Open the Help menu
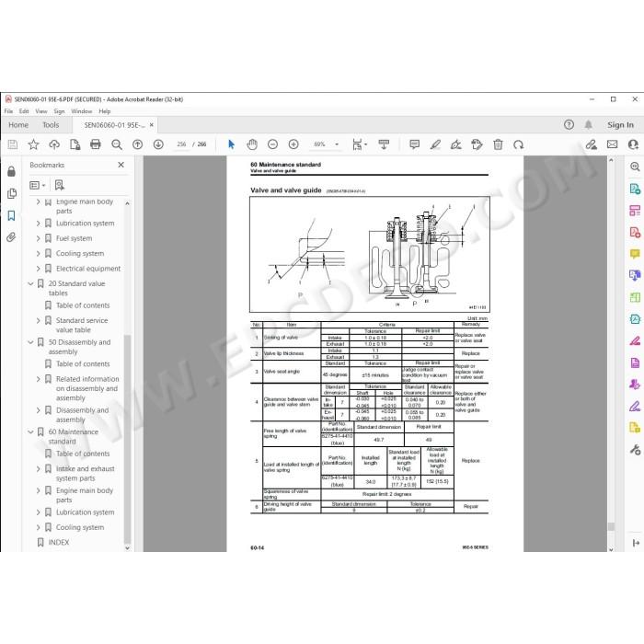 point(104,111)
